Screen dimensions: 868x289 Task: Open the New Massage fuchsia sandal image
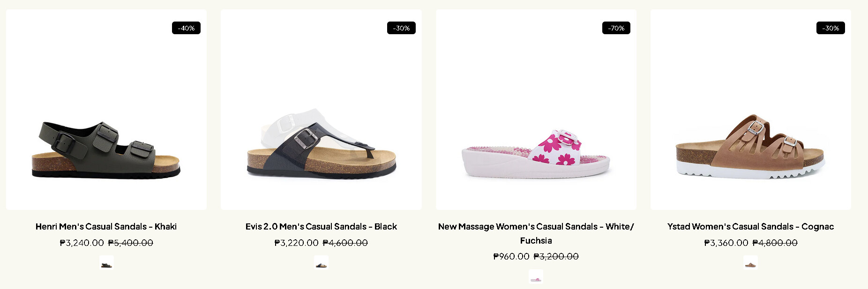[536, 155]
